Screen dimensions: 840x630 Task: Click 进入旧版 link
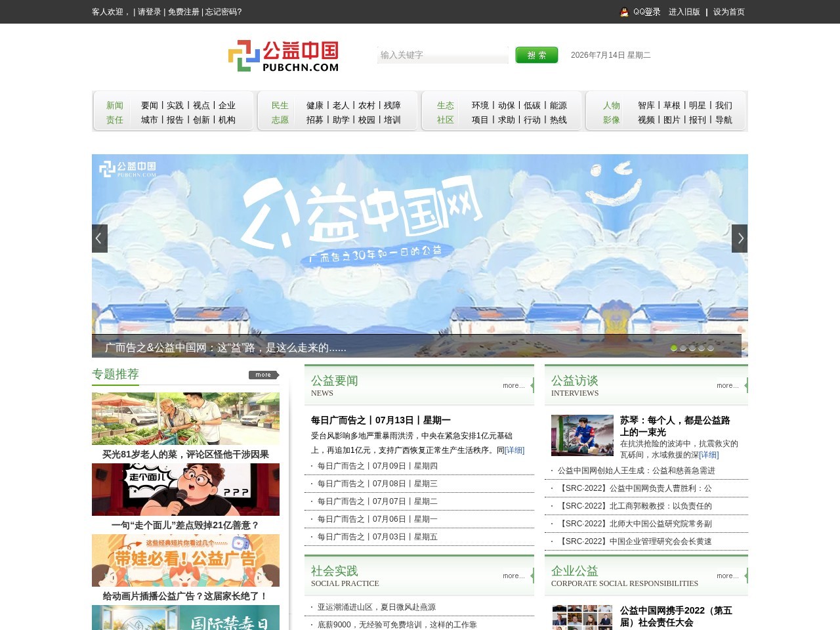coord(684,12)
